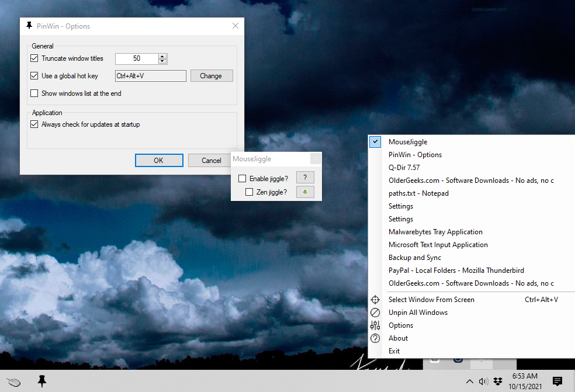Select PinWin - Options in the window list

(x=472, y=154)
